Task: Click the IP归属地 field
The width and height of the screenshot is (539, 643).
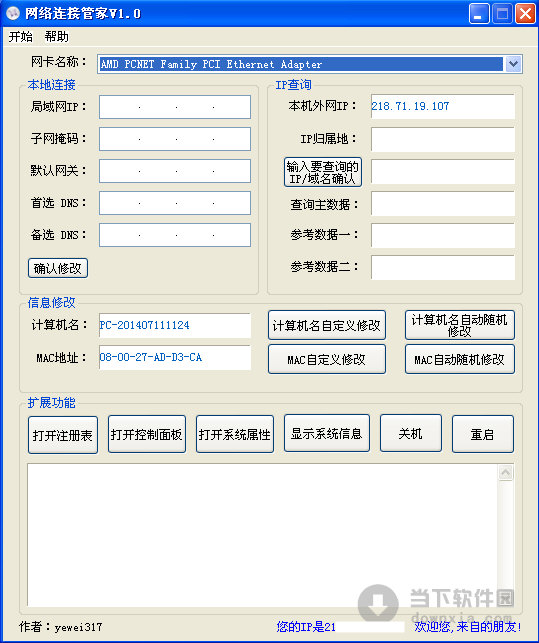Action: pos(443,139)
